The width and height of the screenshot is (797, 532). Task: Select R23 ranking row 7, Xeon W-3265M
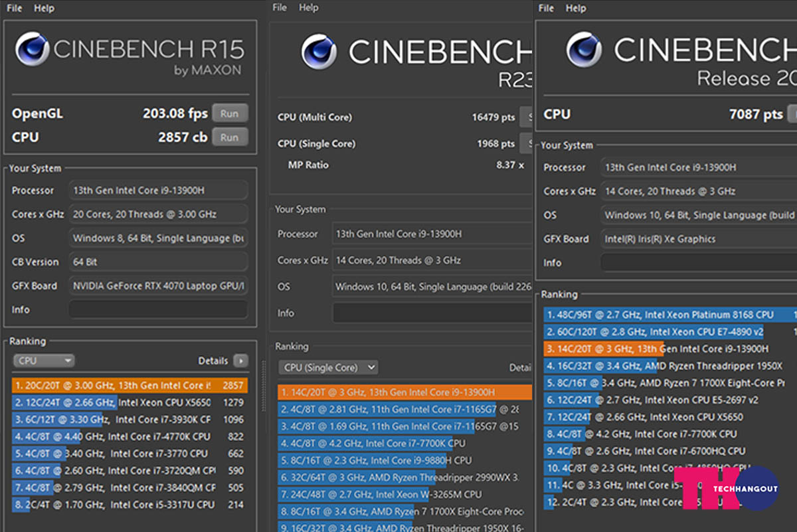(x=405, y=495)
